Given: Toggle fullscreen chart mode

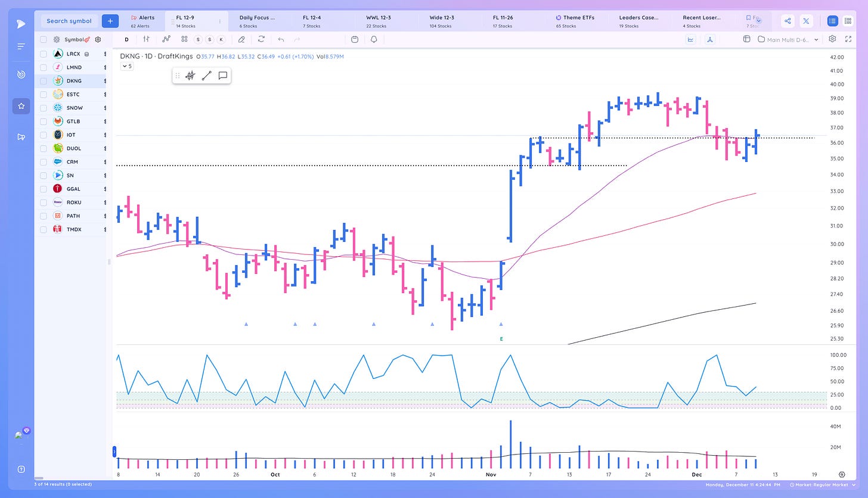Looking at the screenshot, I should click(848, 39).
